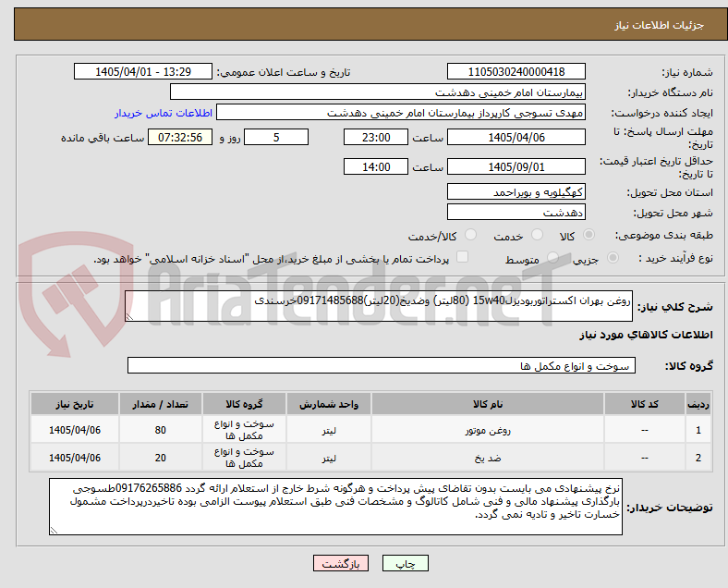Click the کد کالا column header

[x=645, y=404]
